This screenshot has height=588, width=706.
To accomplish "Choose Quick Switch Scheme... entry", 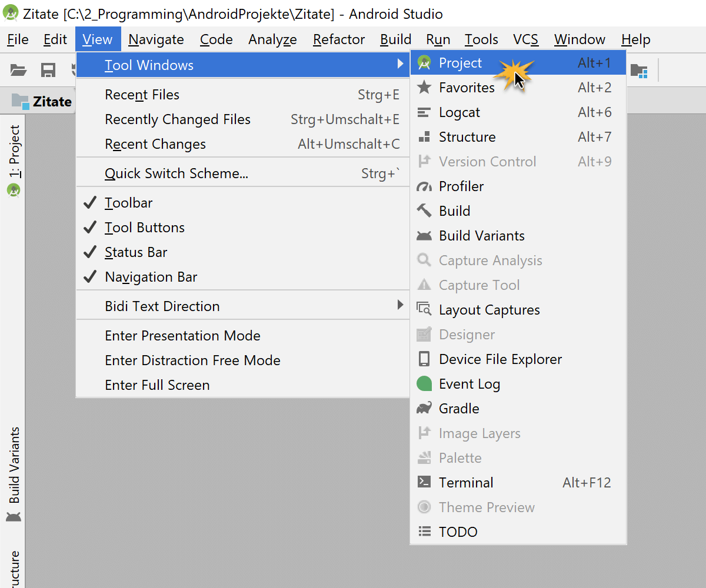I will [242, 173].
